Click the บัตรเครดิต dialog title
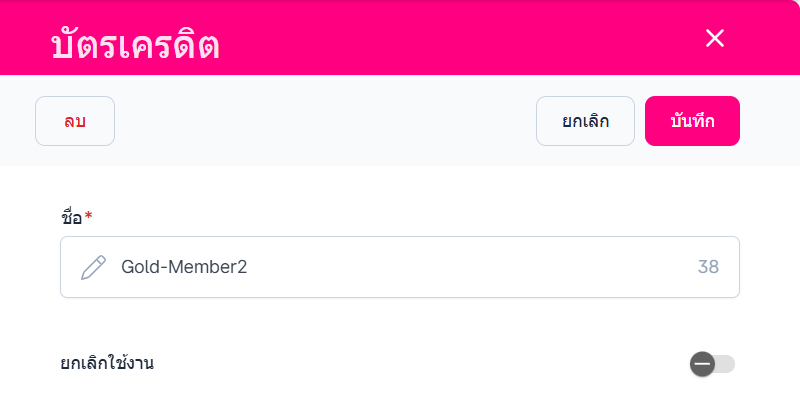 click(135, 45)
